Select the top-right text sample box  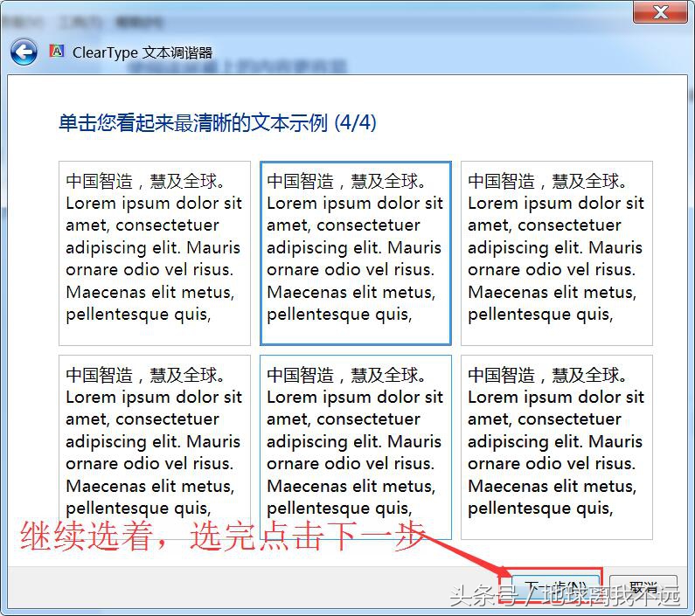[x=557, y=253]
